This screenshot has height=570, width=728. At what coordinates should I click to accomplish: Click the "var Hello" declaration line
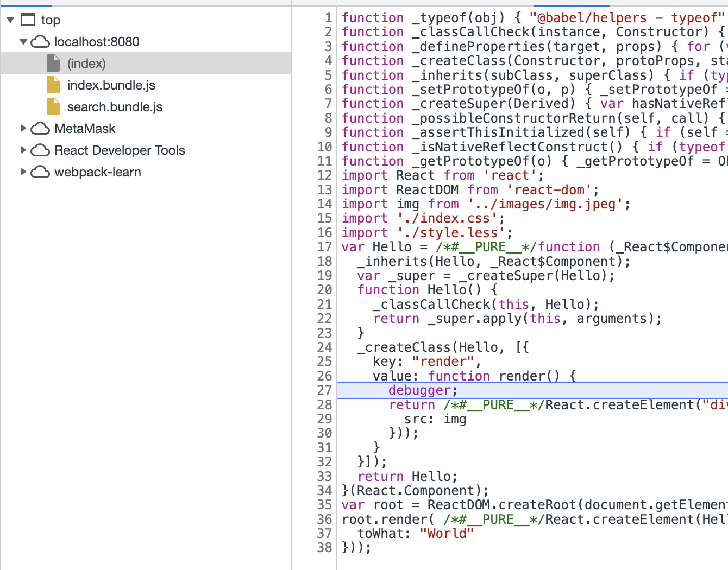pyautogui.click(x=535, y=247)
